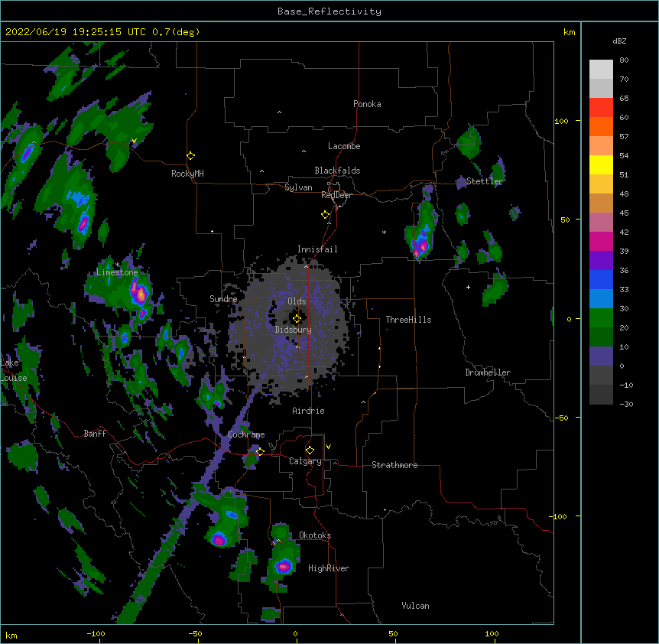
Task: Click the Ponoka city label
Action: tap(367, 104)
